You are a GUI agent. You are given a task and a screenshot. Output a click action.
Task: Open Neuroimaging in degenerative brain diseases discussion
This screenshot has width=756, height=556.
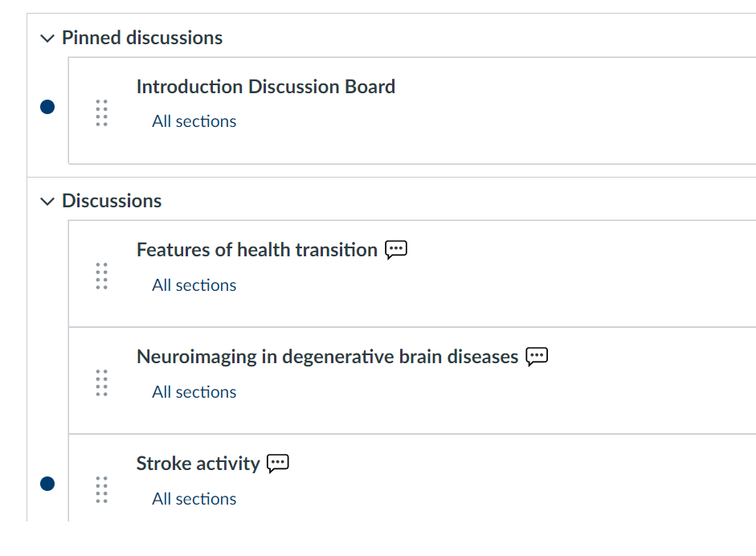pyautogui.click(x=327, y=357)
